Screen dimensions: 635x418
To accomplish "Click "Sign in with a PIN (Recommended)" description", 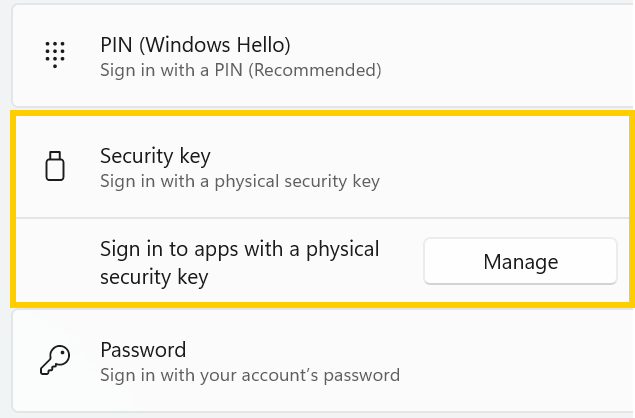I will tap(240, 71).
